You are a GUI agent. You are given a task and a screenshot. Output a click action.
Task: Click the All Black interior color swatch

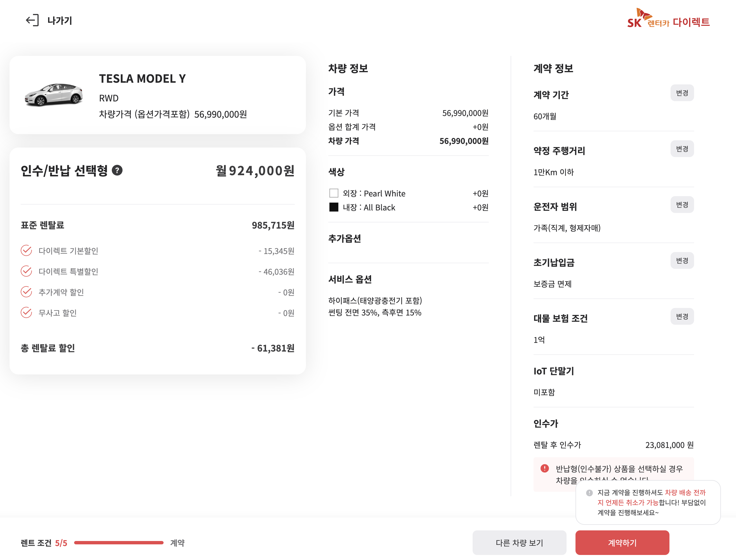click(334, 207)
